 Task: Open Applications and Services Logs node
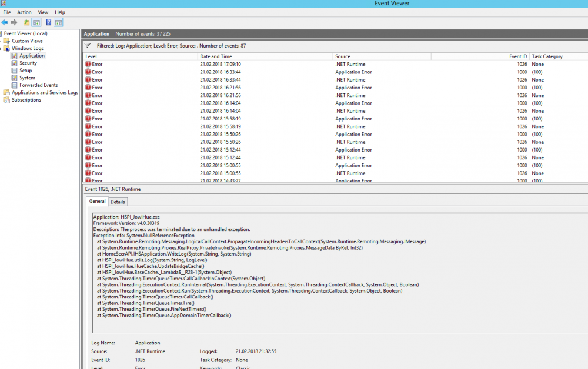pos(45,92)
